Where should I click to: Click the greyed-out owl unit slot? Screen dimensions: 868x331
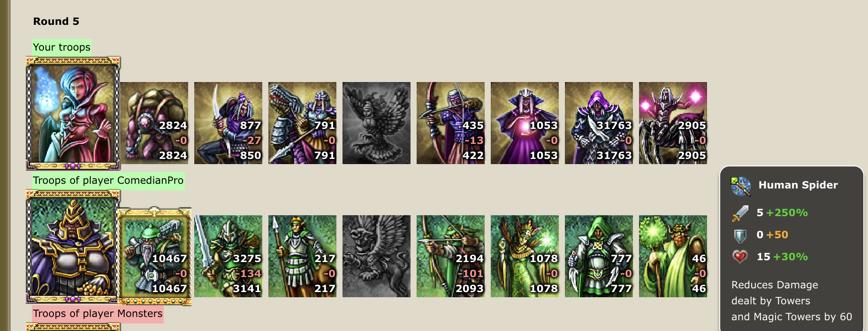pyautogui.click(x=376, y=123)
